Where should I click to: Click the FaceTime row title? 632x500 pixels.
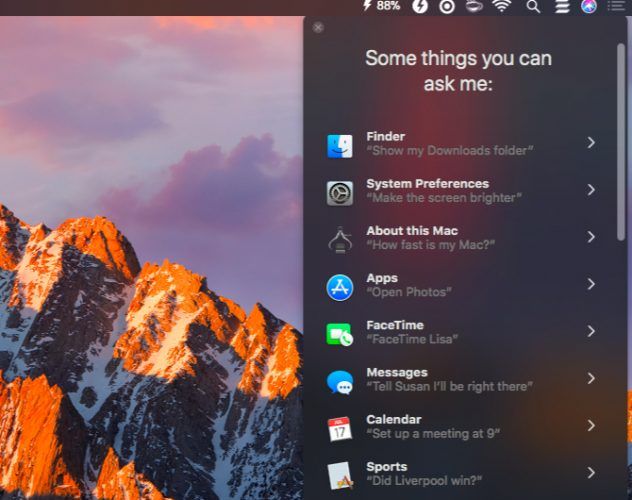(x=395, y=325)
